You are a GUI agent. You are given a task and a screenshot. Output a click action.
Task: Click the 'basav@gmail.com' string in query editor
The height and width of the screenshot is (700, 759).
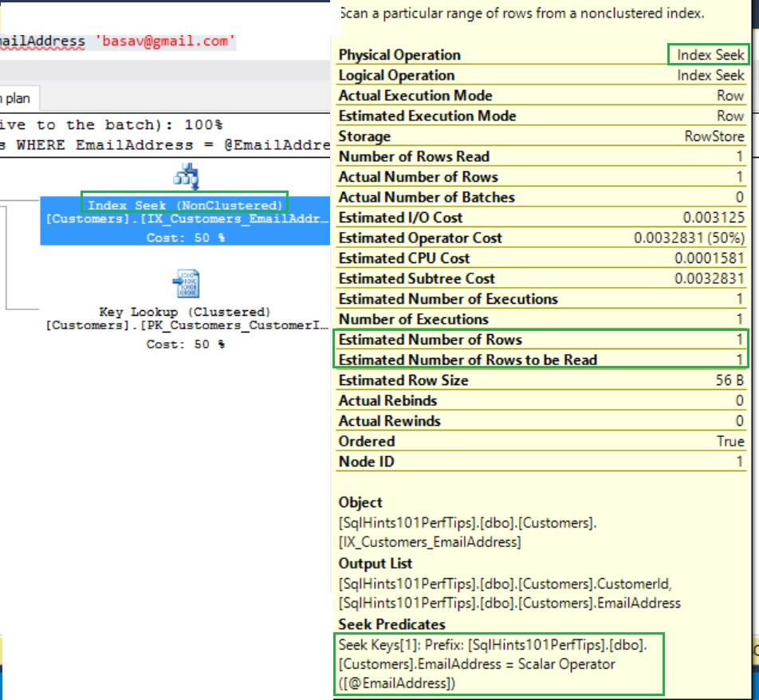[165, 41]
